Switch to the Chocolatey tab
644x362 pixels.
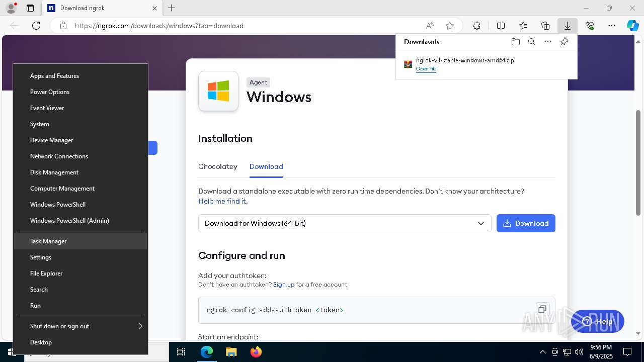pos(218,166)
